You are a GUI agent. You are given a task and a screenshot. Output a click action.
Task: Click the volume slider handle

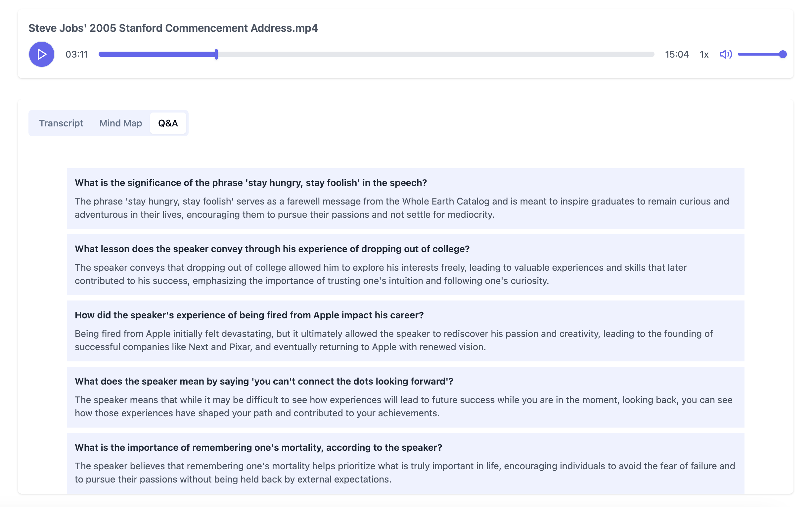(783, 54)
